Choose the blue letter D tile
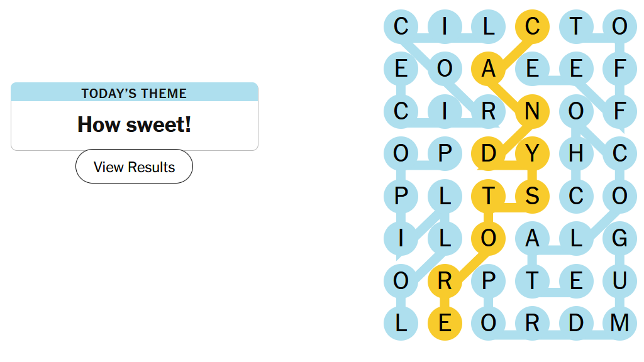Viewport: 644px width, 362px height. 576,323
